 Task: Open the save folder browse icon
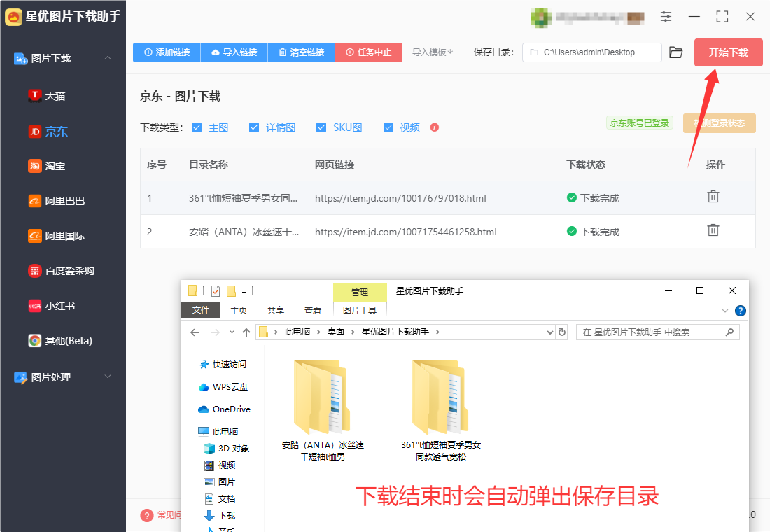[676, 52]
